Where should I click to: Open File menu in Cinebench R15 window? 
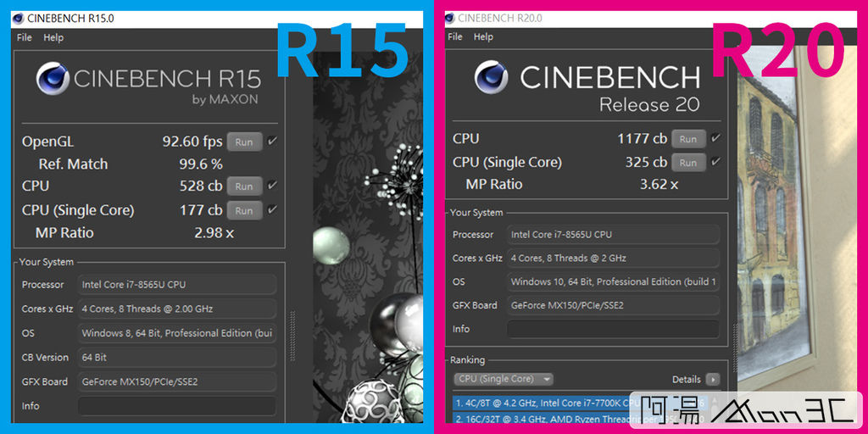click(25, 37)
